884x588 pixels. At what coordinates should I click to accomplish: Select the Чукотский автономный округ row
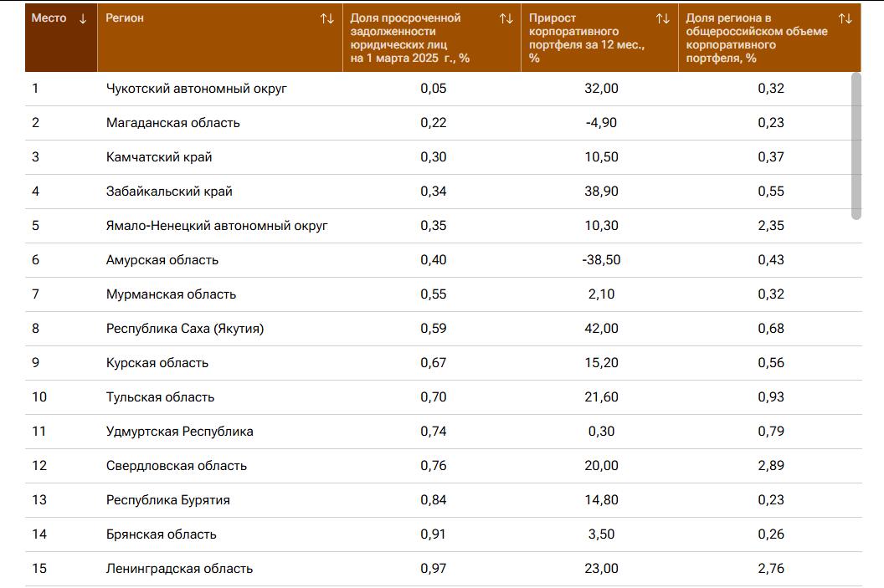pyautogui.click(x=197, y=89)
